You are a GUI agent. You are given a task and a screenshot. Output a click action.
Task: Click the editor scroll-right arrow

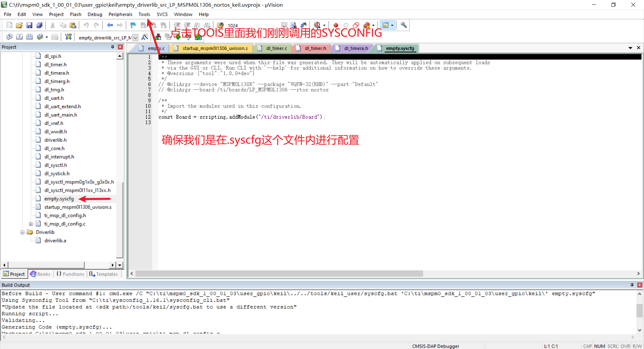click(638, 274)
